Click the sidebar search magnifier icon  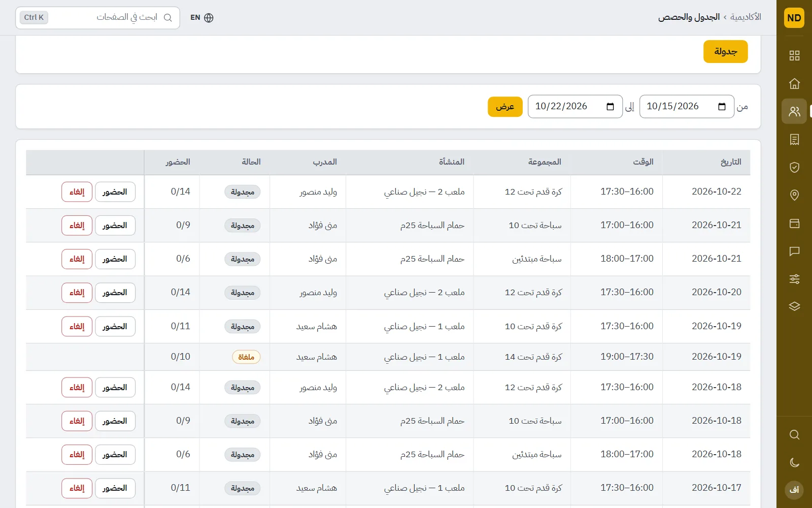pyautogui.click(x=794, y=435)
